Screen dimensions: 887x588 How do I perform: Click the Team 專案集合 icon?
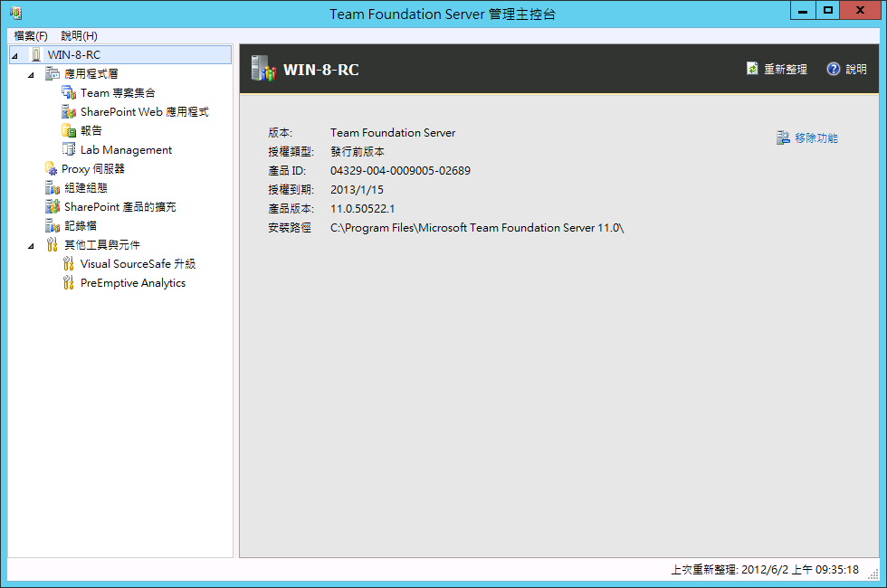click(x=69, y=92)
